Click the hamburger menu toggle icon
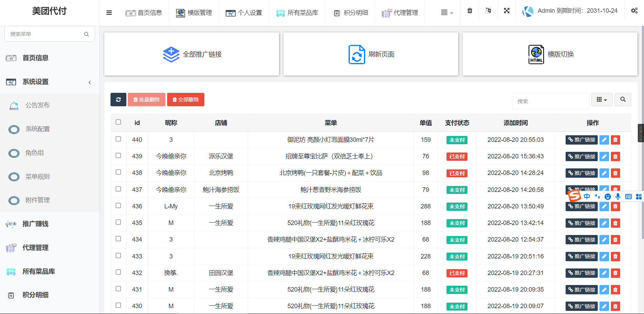 [x=109, y=13]
